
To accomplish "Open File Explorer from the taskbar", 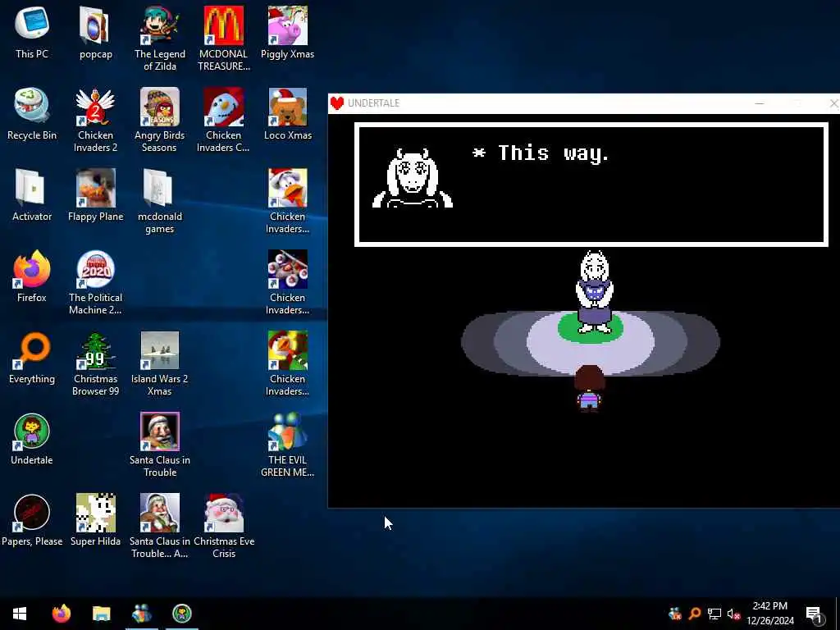I will tap(101, 614).
